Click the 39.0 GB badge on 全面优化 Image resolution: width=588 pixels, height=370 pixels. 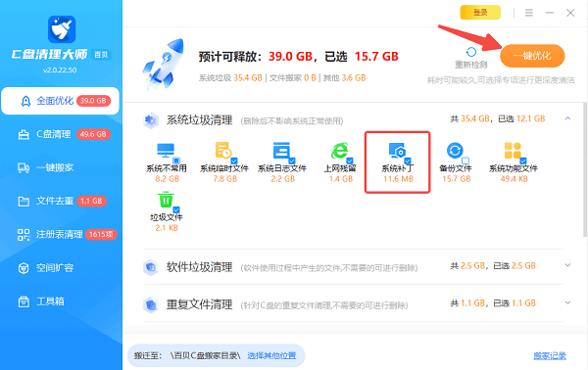pos(93,101)
